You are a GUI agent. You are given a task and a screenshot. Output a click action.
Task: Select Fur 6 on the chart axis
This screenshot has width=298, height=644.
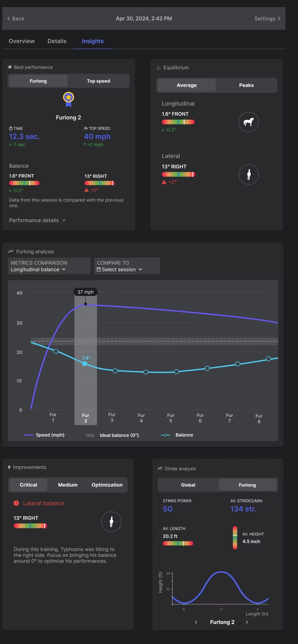tap(200, 418)
